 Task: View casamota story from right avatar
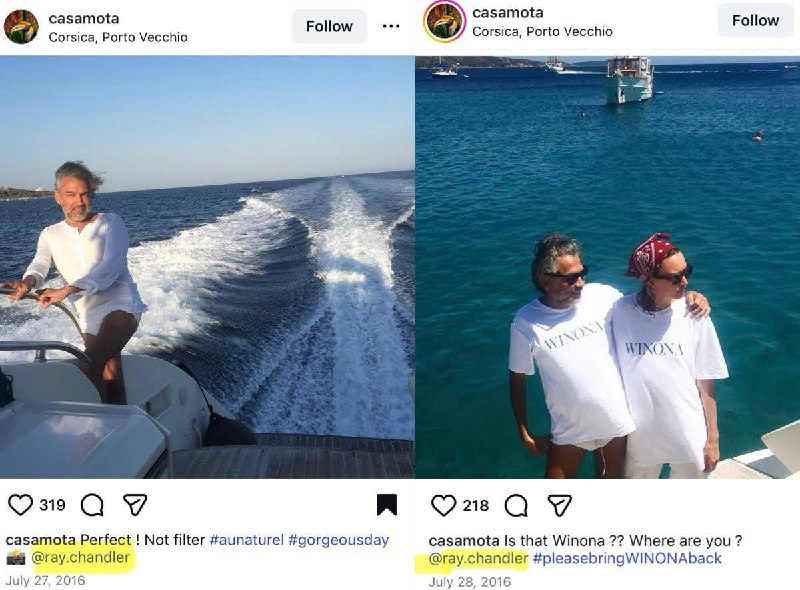coord(444,21)
